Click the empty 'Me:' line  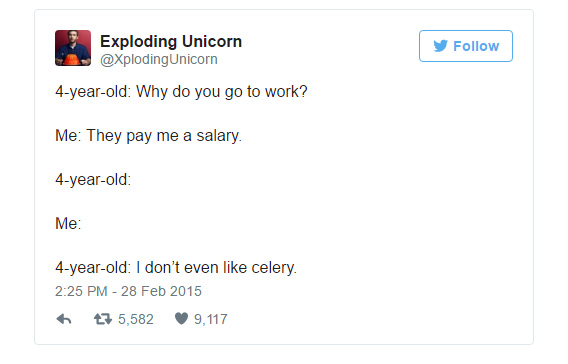tap(68, 223)
